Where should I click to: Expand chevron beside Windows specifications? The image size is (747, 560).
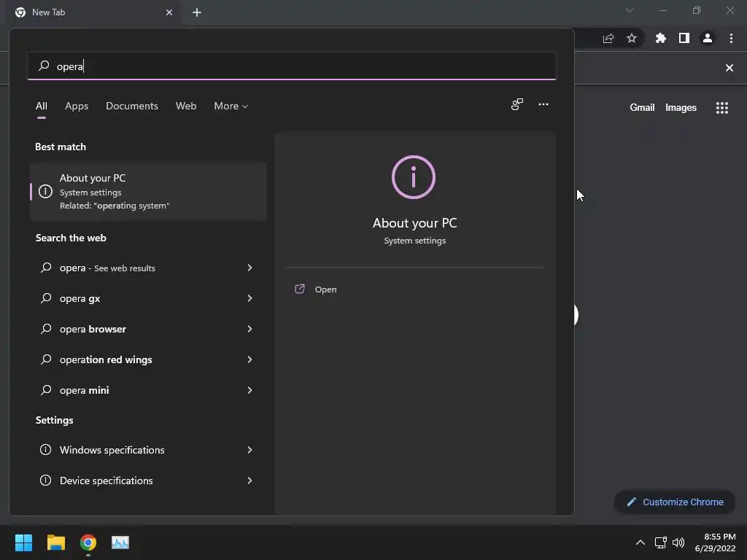click(x=249, y=450)
